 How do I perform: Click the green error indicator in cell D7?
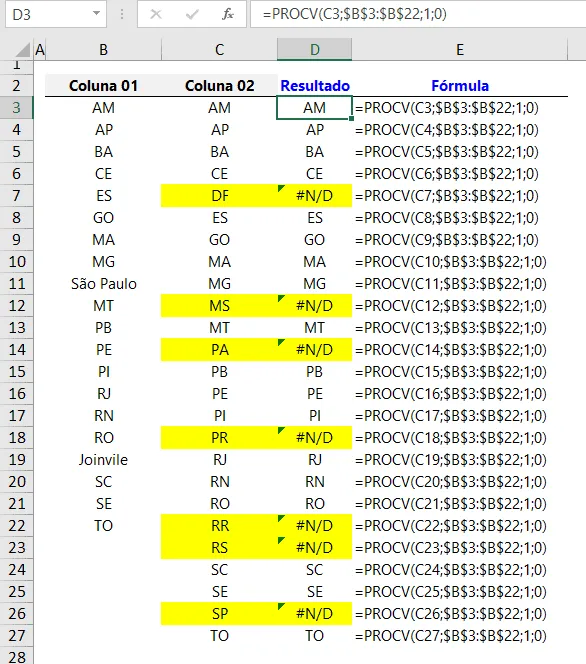(x=281, y=188)
